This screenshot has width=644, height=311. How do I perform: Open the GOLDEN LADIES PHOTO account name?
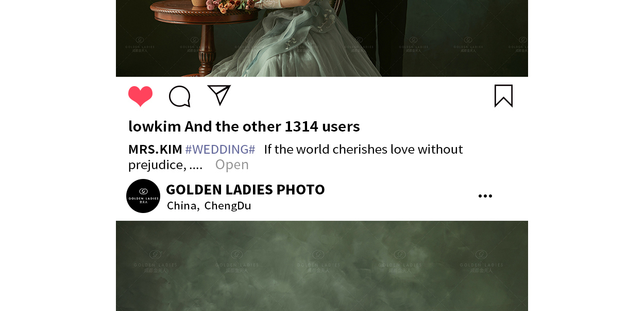point(245,189)
